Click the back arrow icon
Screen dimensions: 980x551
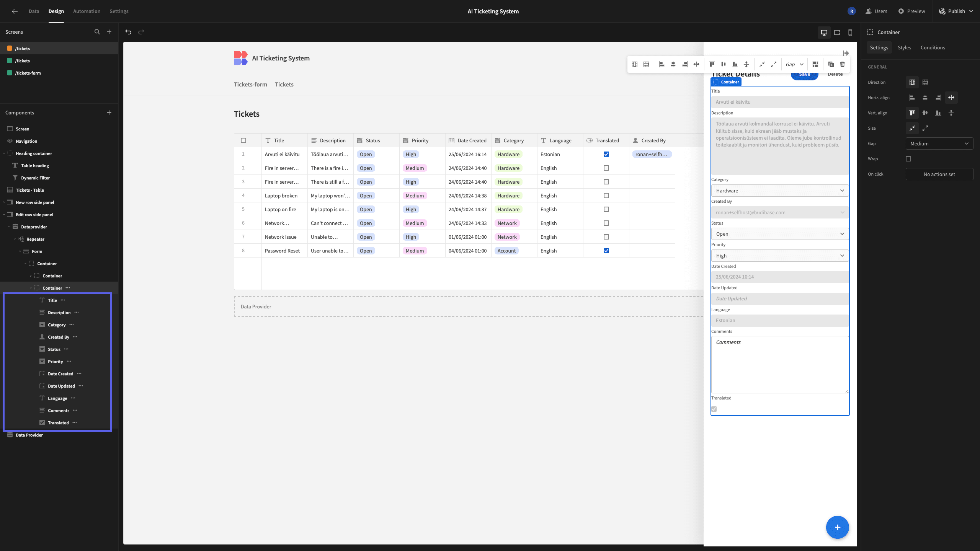click(15, 11)
